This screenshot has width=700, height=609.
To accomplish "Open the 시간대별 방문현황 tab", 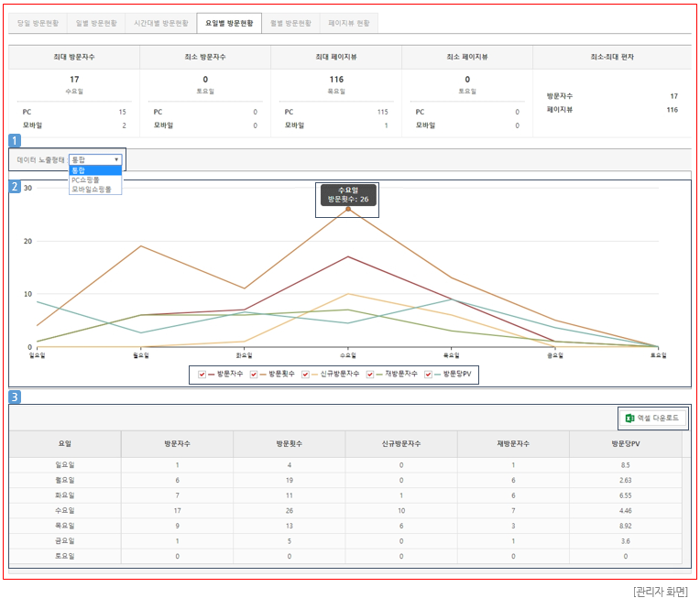I will coord(161,23).
